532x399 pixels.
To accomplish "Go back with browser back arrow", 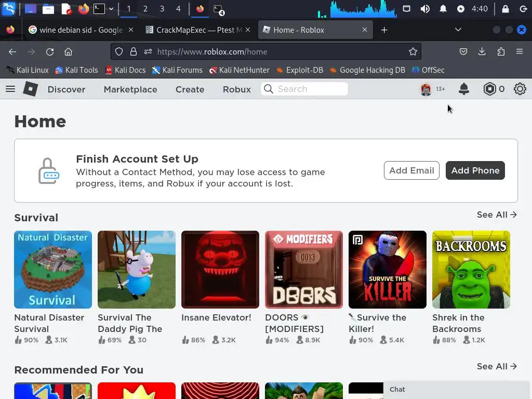I will [x=12, y=51].
